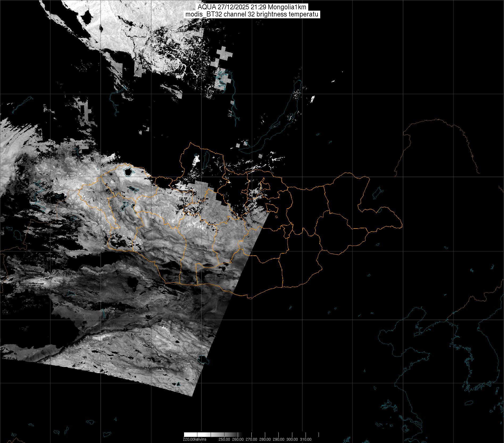Click the "220.00kelvins" scale label

194,439
